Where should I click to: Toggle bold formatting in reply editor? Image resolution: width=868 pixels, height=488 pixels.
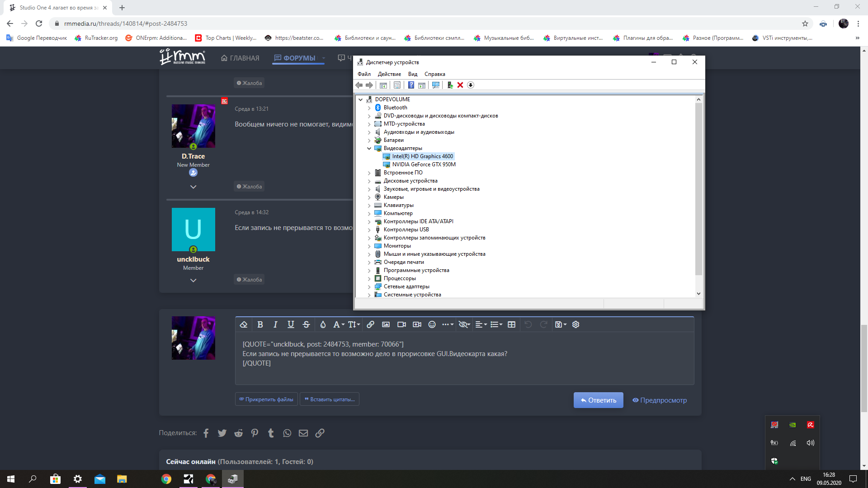[x=260, y=324]
